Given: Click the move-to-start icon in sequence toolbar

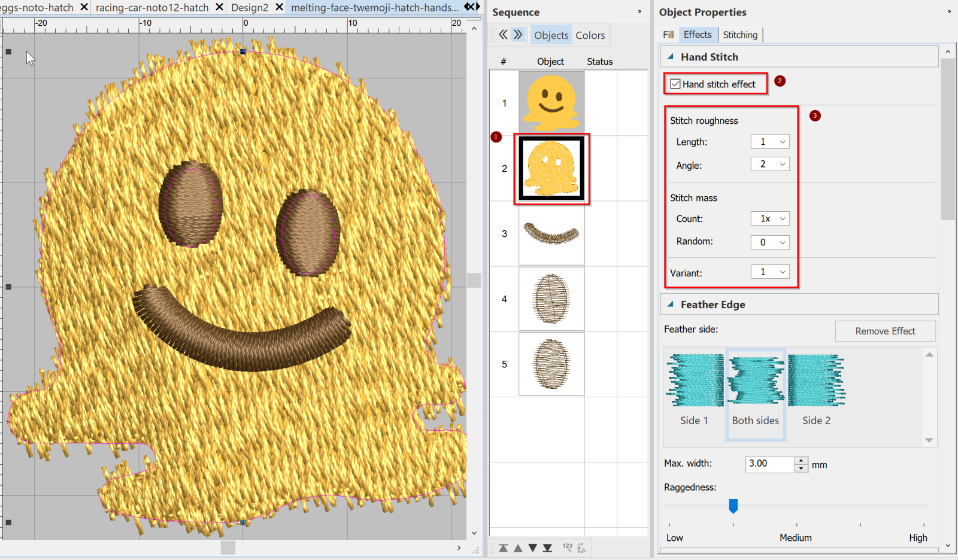Looking at the screenshot, I should (x=504, y=547).
